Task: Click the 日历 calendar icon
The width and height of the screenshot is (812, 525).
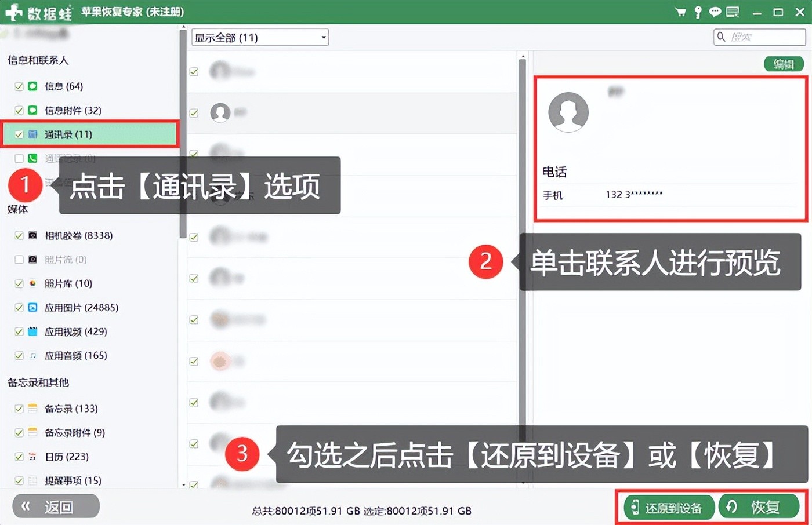Action: [33, 457]
